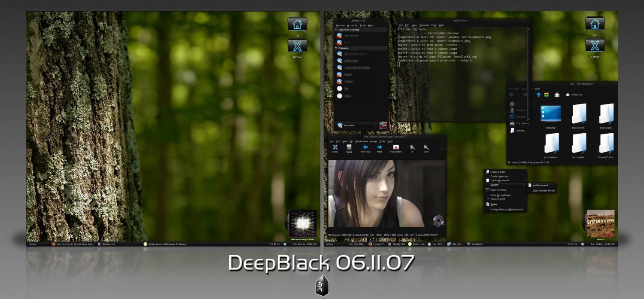Click Message To Harry Manback album art
Image resolution: width=644 pixels, height=299 pixels.
(x=303, y=223)
